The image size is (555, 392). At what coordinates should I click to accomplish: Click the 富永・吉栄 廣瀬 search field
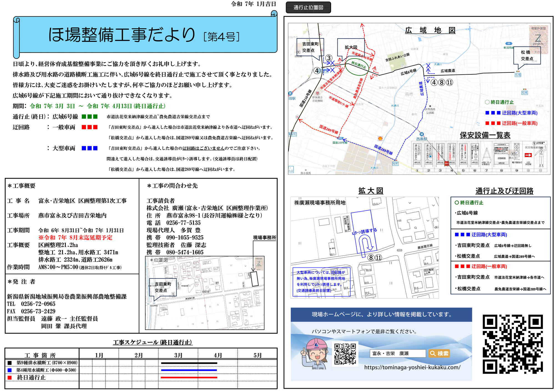[397, 353]
